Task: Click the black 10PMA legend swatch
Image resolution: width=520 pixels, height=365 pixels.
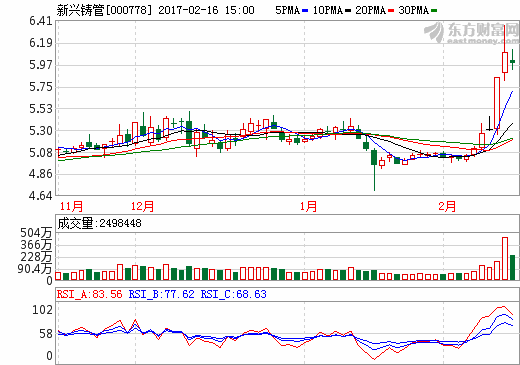Action: [348, 11]
